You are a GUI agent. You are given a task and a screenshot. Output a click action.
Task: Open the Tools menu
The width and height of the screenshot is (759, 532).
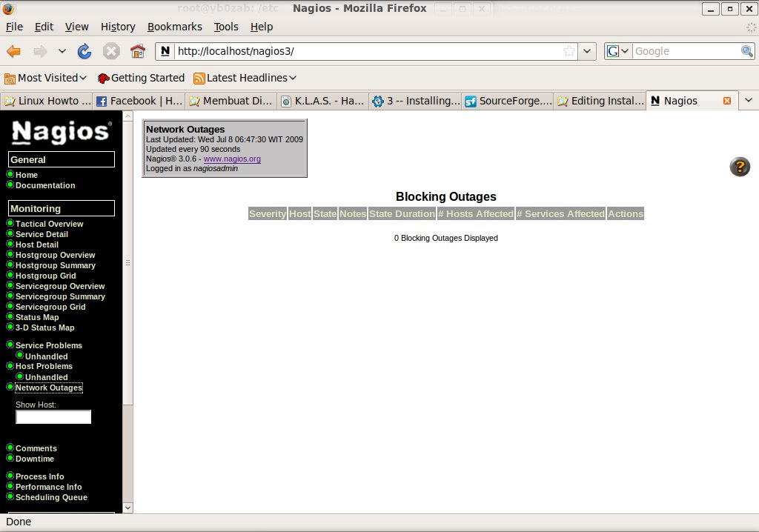[226, 27]
